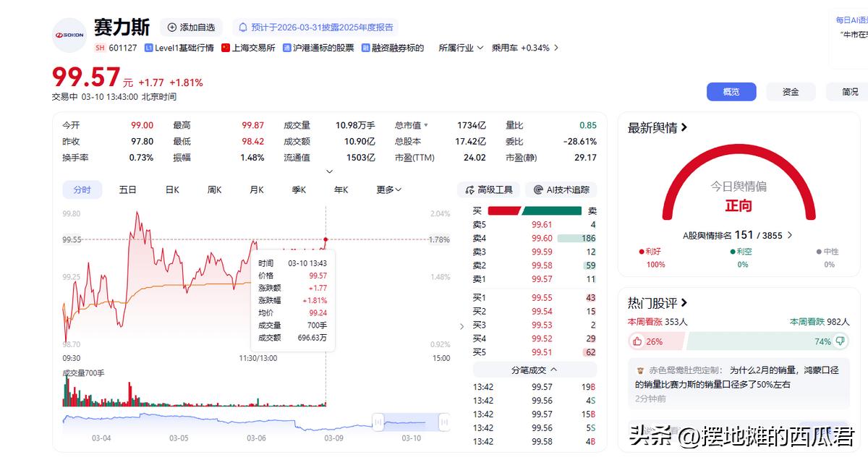The width and height of the screenshot is (868, 460).
Task: Open the 所属行业 industry dropdown
Action: pyautogui.click(x=460, y=48)
